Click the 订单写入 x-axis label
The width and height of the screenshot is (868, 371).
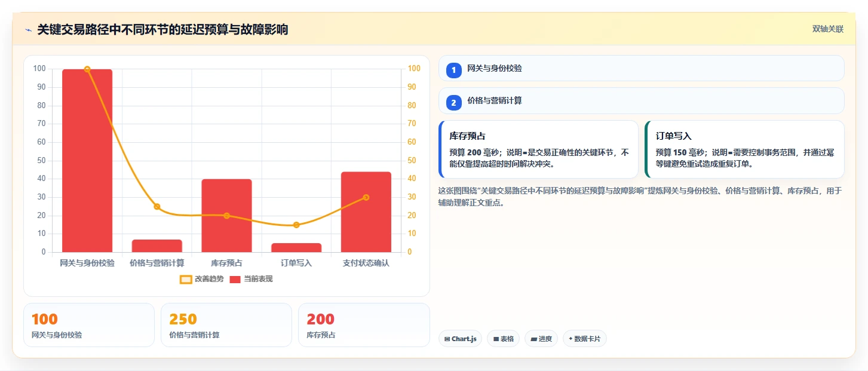(296, 263)
